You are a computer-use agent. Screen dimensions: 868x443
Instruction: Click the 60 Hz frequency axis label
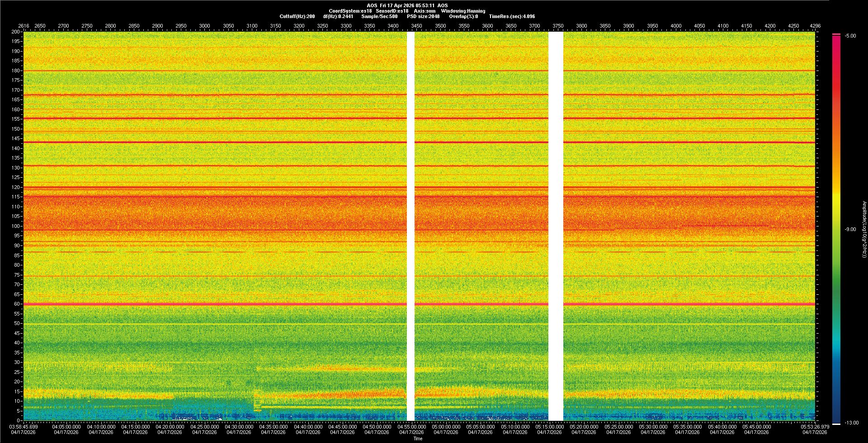coord(16,304)
